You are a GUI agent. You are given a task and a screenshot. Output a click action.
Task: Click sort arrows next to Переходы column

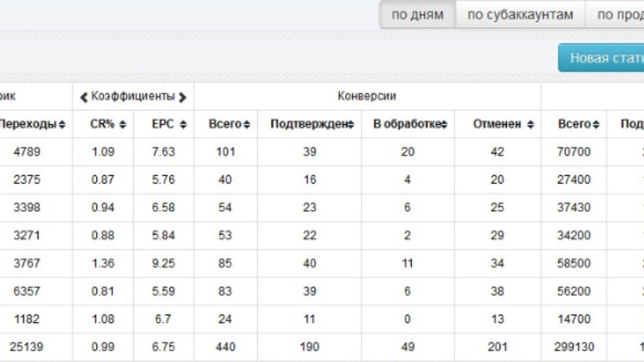click(x=62, y=125)
